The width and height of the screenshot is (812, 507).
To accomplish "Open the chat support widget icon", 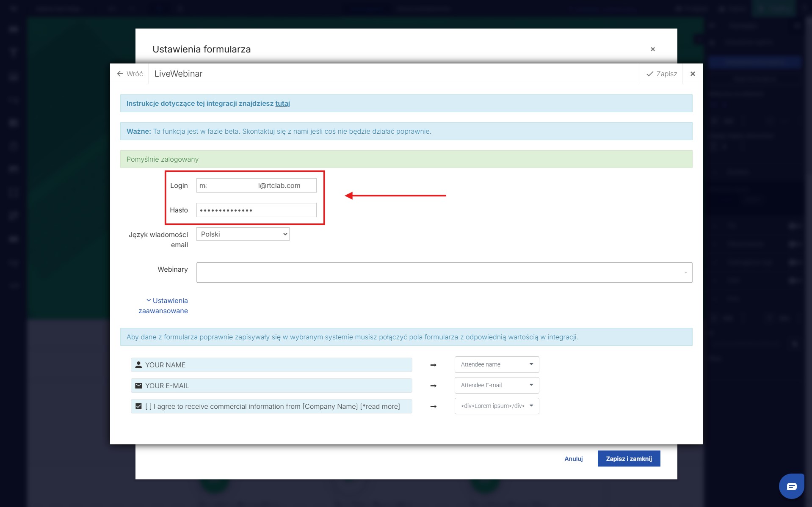I will pyautogui.click(x=791, y=486).
